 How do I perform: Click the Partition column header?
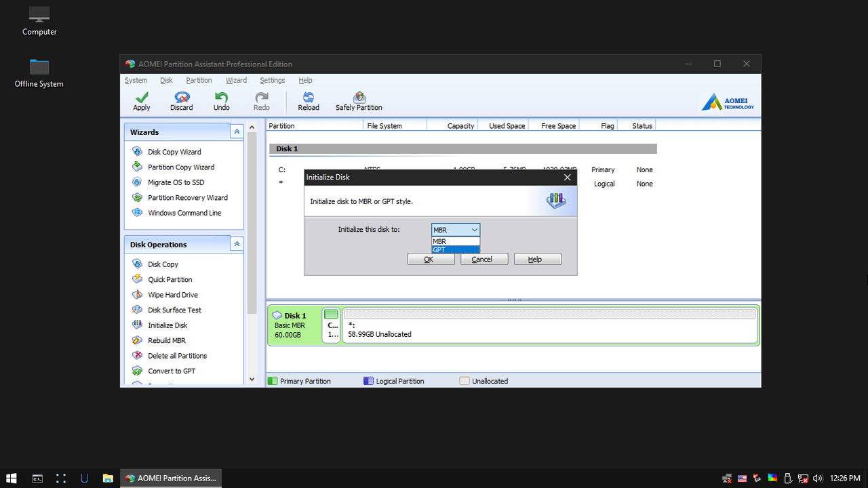coord(314,125)
